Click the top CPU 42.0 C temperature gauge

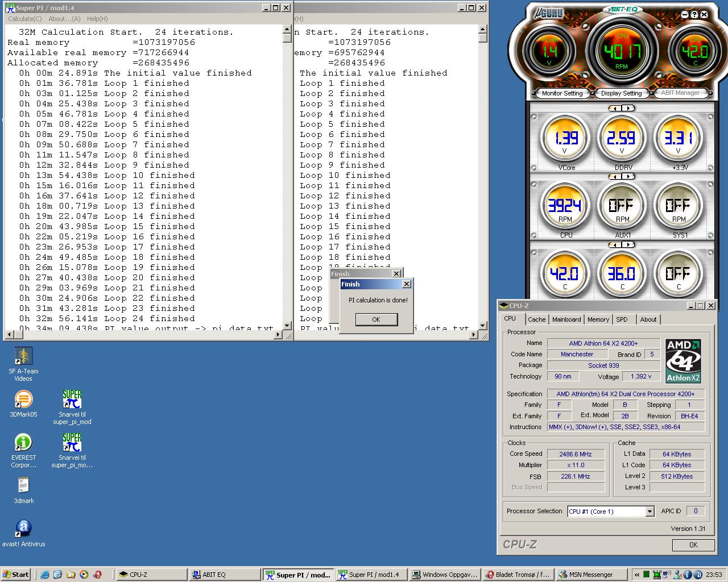pyautogui.click(x=694, y=52)
